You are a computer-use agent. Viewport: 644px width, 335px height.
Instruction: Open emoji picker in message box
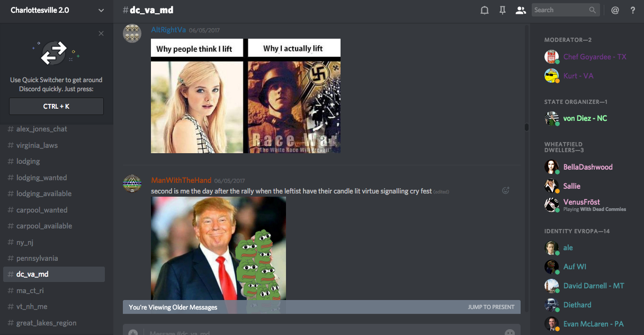(509, 332)
